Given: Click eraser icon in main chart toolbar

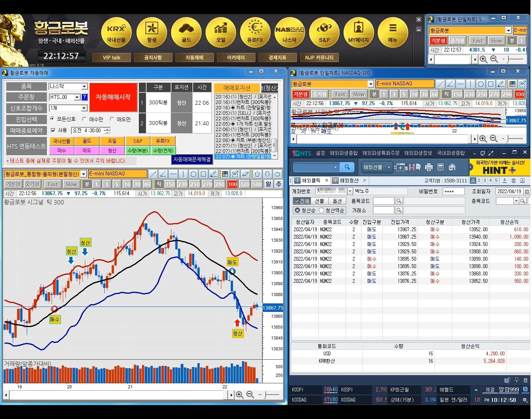Looking at the screenshot, I should pos(245,174).
